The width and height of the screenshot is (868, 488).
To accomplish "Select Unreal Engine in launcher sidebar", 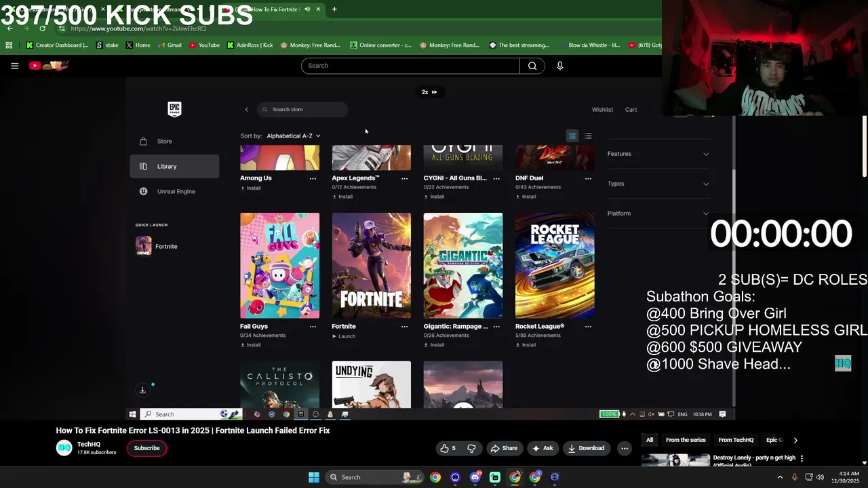I will pyautogui.click(x=174, y=191).
